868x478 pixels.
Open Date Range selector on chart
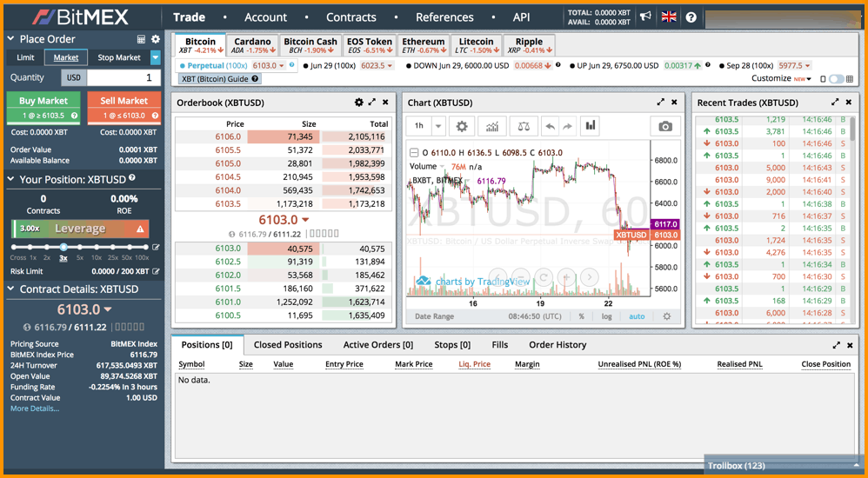[x=435, y=316]
